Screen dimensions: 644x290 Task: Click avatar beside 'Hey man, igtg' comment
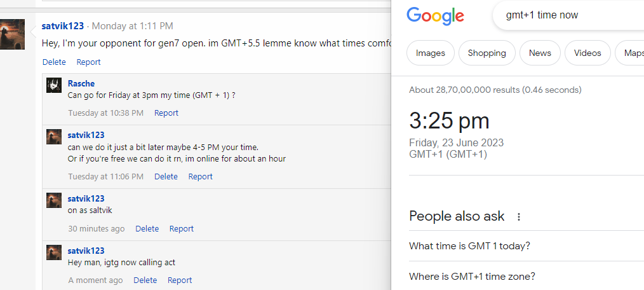coord(54,252)
